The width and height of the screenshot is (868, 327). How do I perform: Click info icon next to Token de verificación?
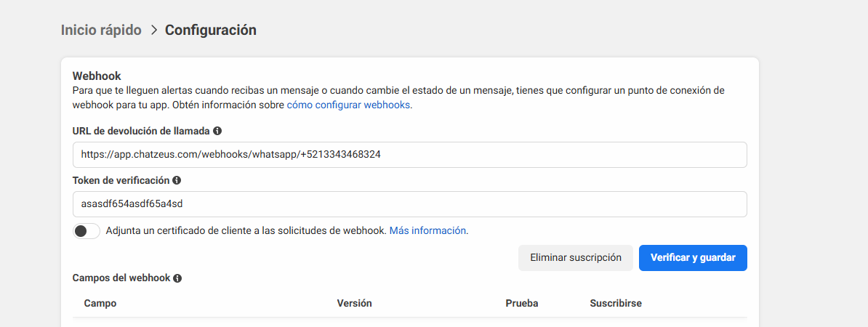(177, 180)
